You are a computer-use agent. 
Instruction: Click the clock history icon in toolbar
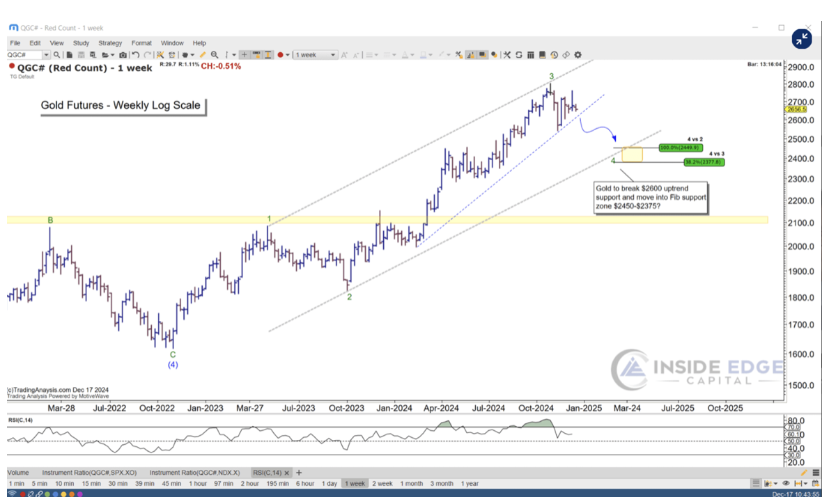tap(554, 55)
